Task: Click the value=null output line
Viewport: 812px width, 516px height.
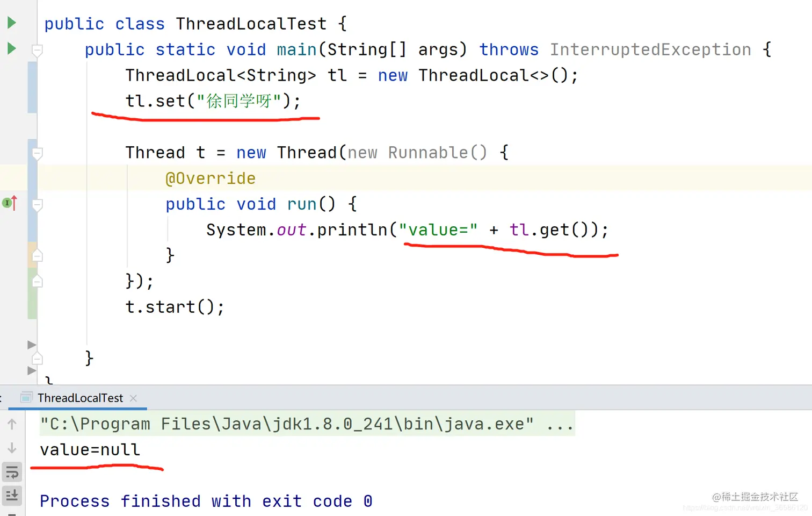Action: click(89, 449)
